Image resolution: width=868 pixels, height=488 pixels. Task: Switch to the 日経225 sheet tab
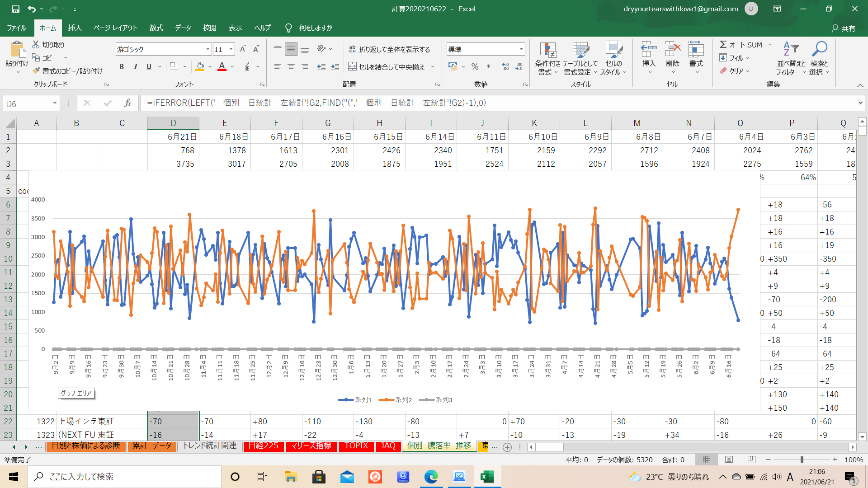point(264,446)
